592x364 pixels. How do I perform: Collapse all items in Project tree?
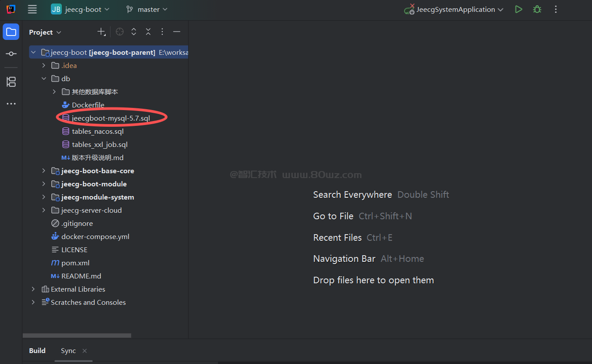click(148, 32)
